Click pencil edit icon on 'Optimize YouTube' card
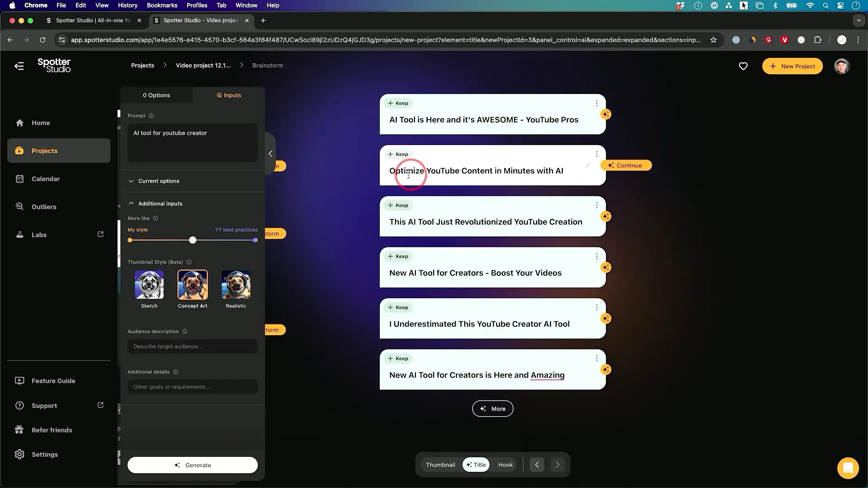Viewport: 868px width, 488px height. point(588,165)
